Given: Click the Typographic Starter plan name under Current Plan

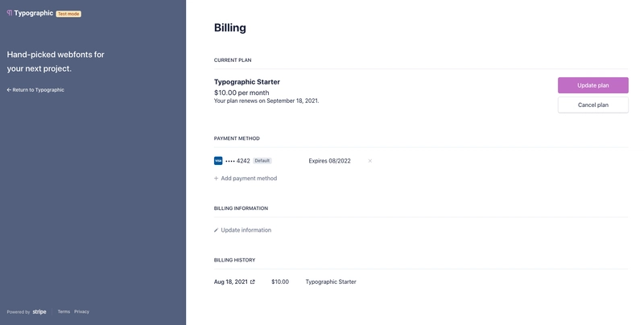Looking at the screenshot, I should pos(247,82).
